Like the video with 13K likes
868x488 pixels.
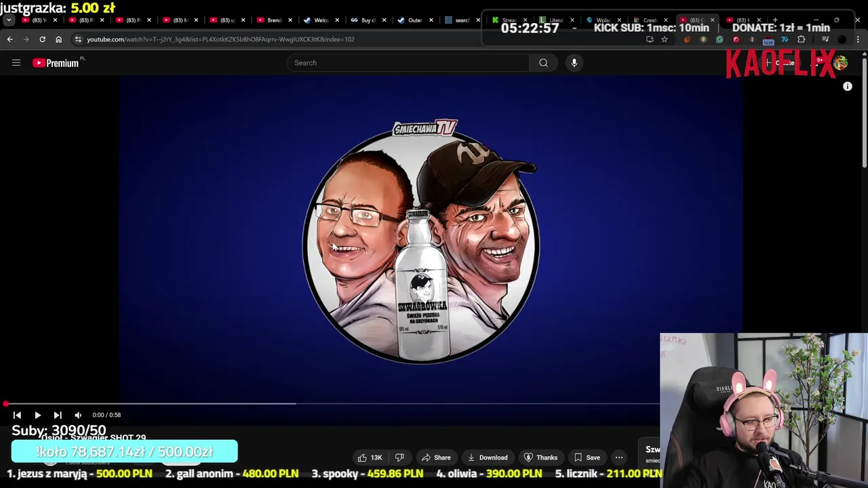click(370, 457)
